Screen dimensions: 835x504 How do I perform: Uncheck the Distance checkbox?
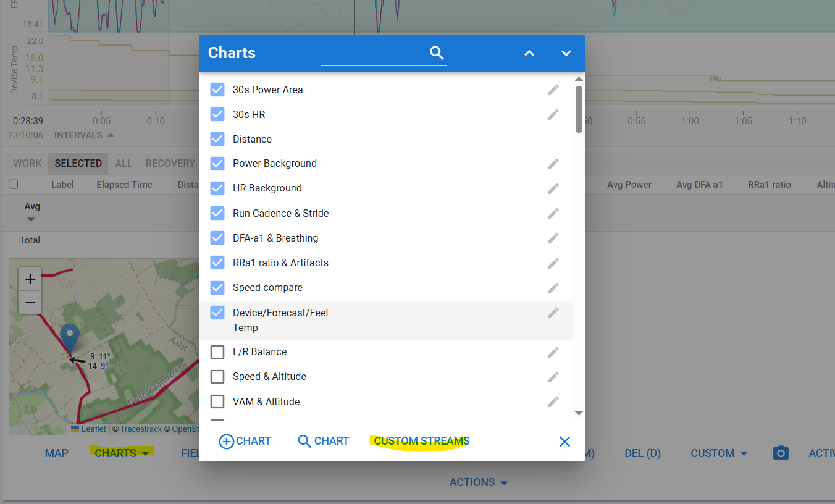tap(217, 139)
